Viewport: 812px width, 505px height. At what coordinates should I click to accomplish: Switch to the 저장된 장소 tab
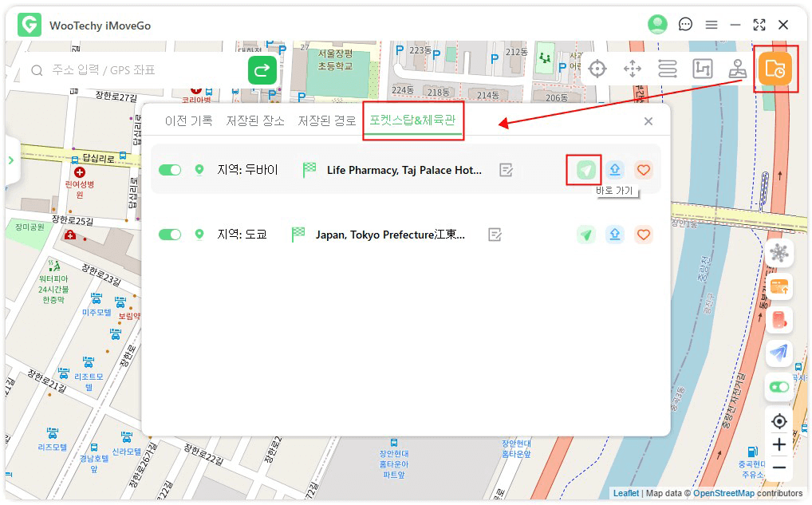click(x=255, y=121)
